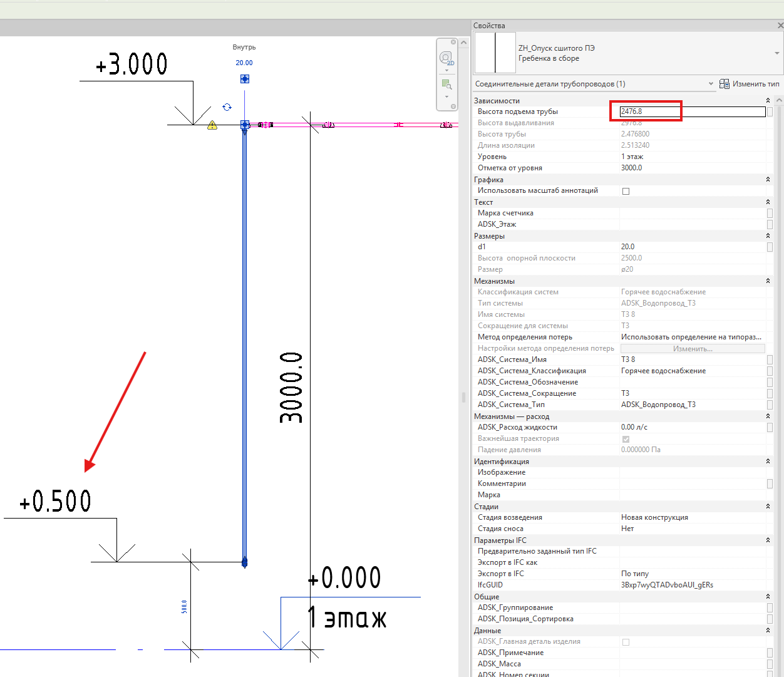Click the yellow warning triangle icon
The height and width of the screenshot is (677, 784).
212,125
